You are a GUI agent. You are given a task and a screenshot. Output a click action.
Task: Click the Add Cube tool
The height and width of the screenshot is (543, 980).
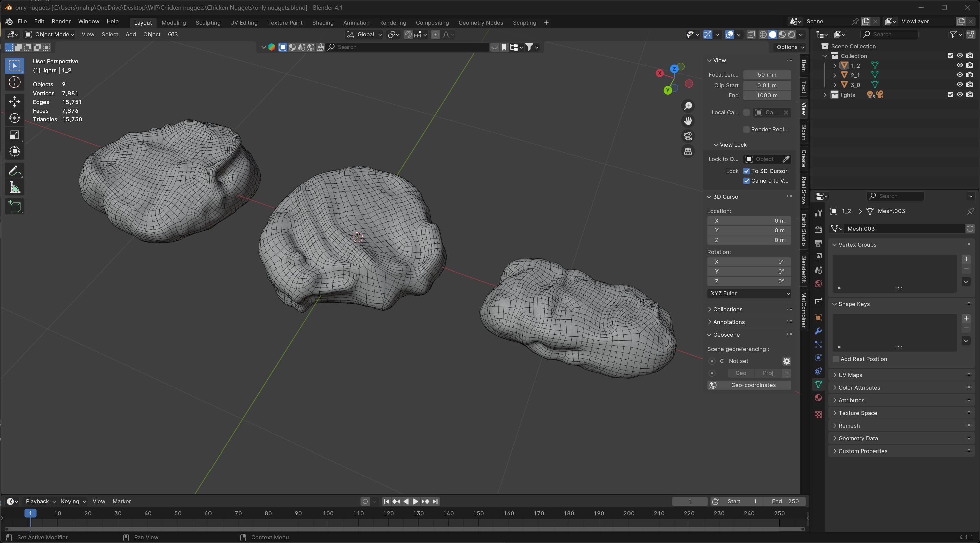(x=14, y=206)
